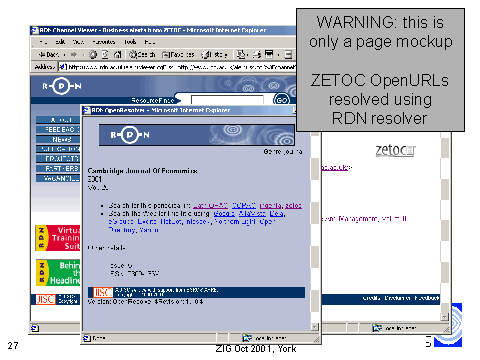Open the Tools menu in Channel Viewer
480x360 pixels.
click(x=130, y=42)
